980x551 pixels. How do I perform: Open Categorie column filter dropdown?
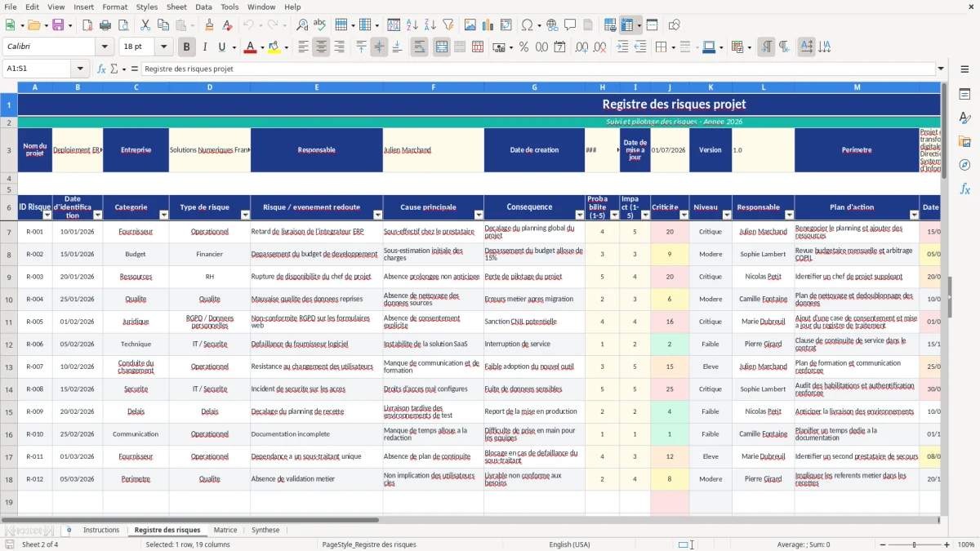click(x=163, y=216)
